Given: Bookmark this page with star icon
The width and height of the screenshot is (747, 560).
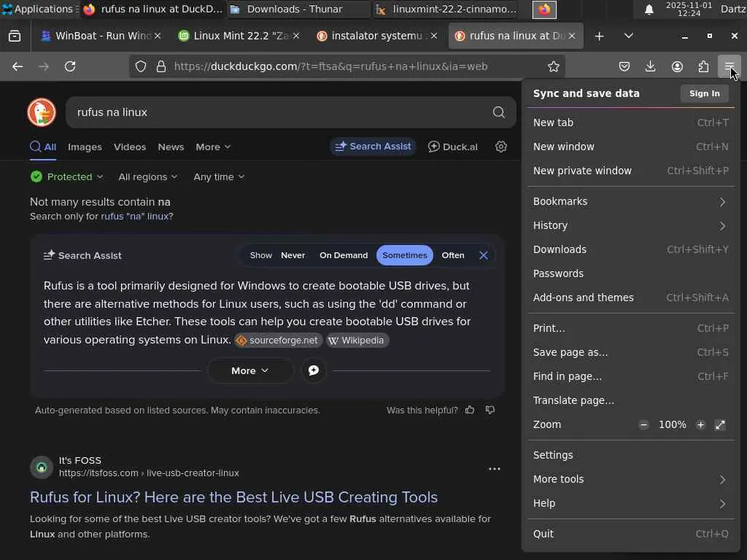Looking at the screenshot, I should point(553,66).
